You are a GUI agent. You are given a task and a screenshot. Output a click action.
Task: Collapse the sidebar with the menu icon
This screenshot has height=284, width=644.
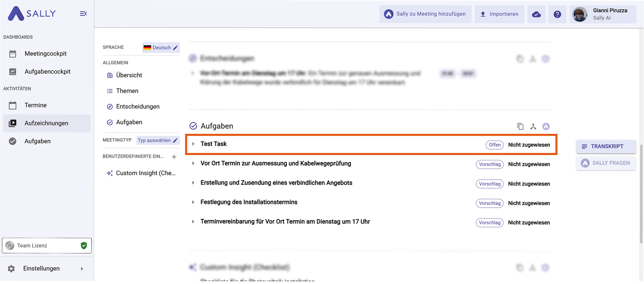(x=83, y=14)
